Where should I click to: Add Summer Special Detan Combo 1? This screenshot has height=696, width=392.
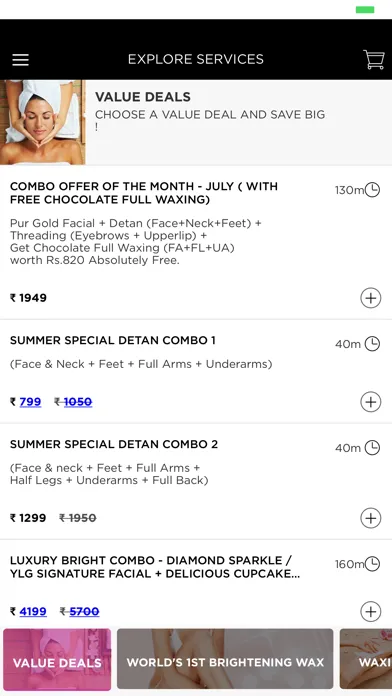[371, 402]
